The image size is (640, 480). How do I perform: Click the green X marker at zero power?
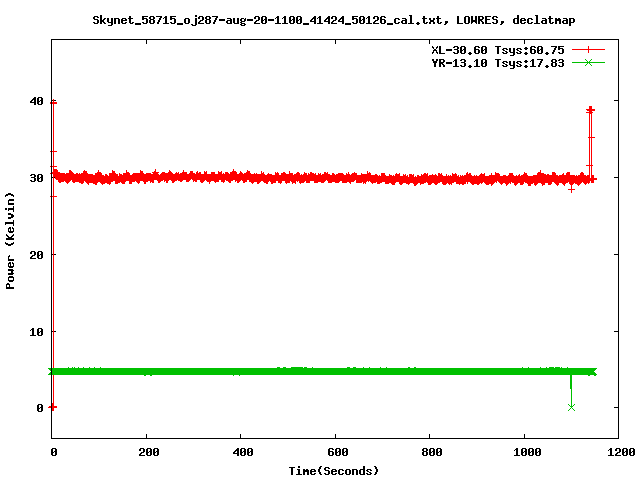coord(571,407)
